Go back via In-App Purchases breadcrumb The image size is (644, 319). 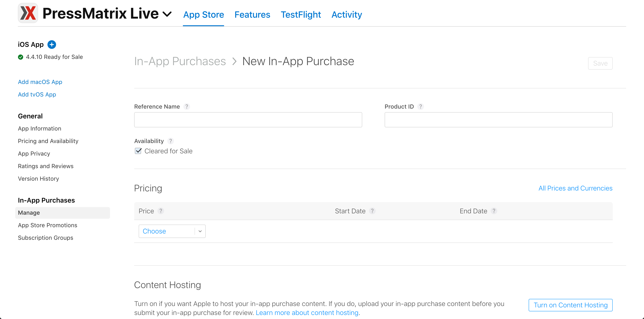[180, 61]
